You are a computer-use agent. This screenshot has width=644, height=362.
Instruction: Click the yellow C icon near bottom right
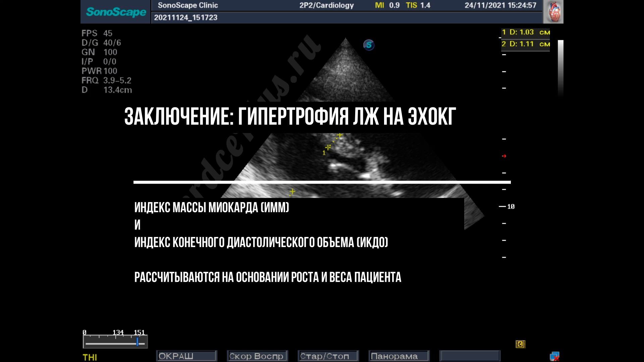pyautogui.click(x=520, y=344)
